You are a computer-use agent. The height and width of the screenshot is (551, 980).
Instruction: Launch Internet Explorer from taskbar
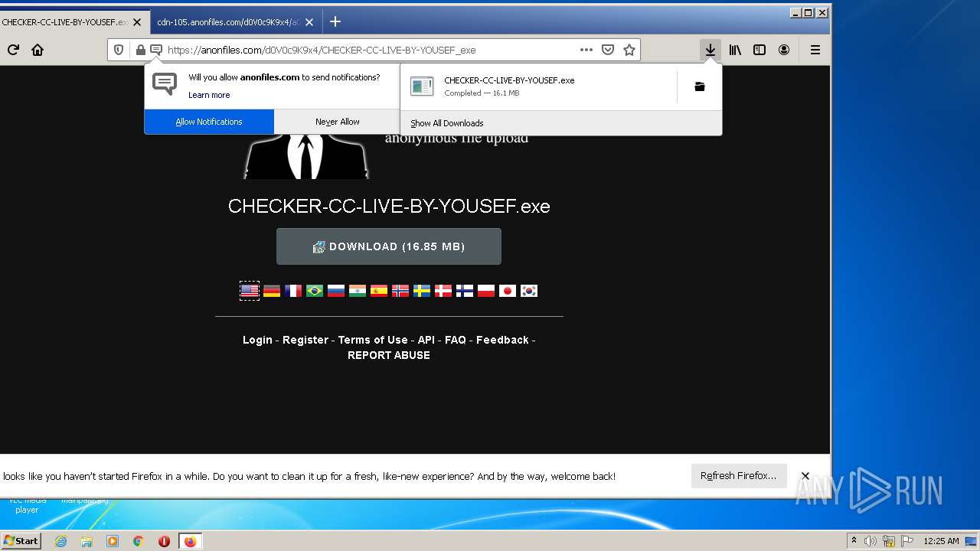click(x=60, y=541)
